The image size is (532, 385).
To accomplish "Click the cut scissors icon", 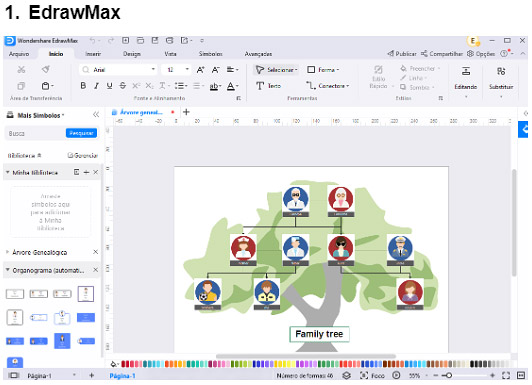I will click(21, 70).
